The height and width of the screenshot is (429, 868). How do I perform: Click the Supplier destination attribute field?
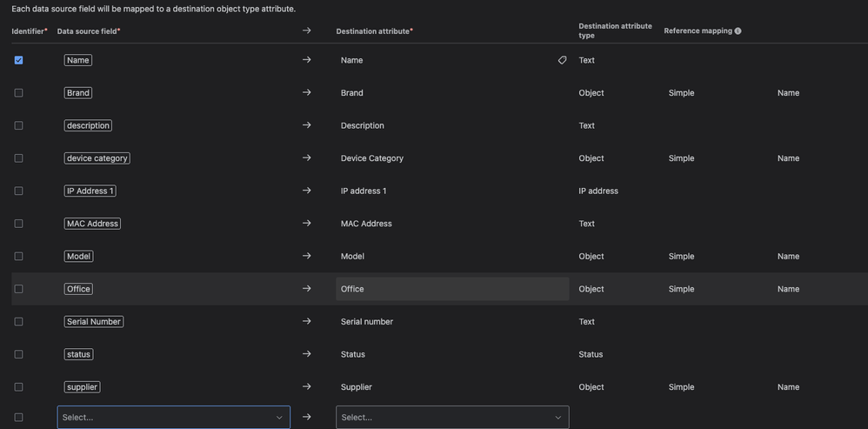452,387
